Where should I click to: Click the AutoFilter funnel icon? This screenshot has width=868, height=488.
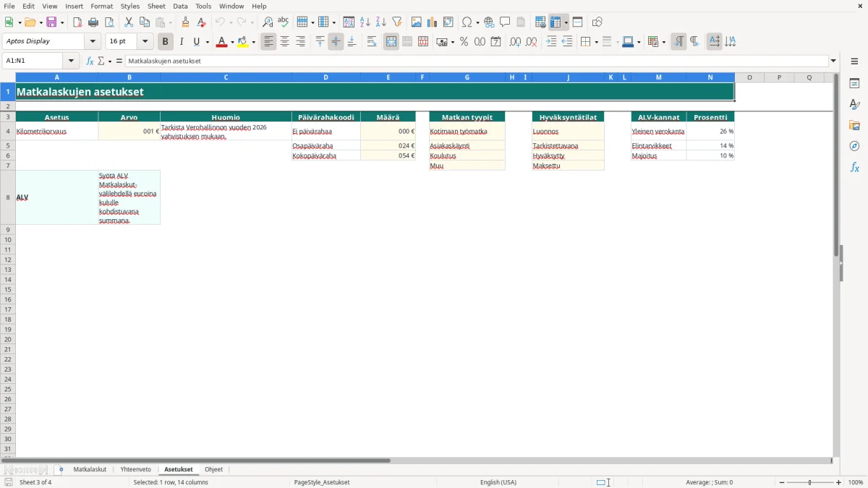tap(397, 22)
